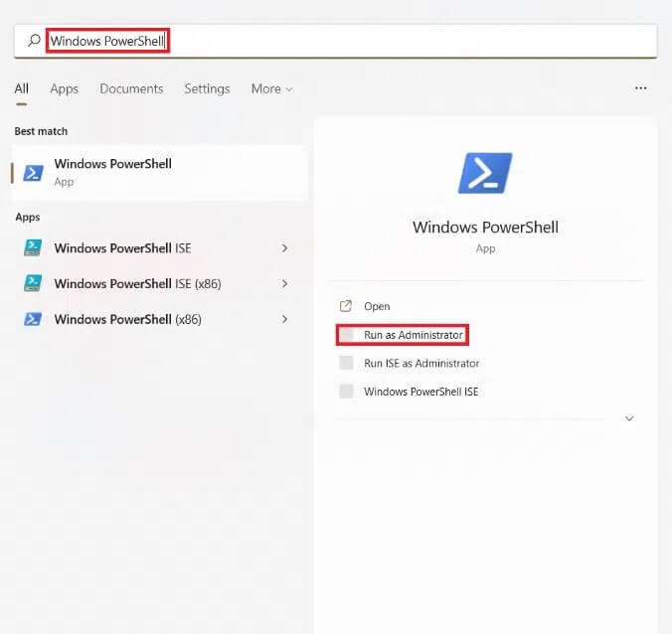
Task: Open the More filter dropdown
Action: (271, 88)
